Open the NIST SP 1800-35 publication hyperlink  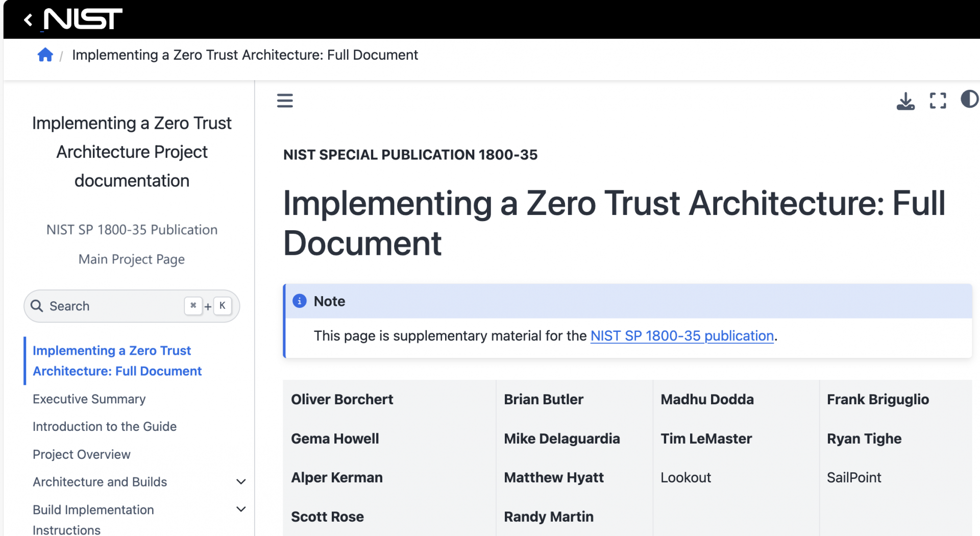click(x=682, y=336)
